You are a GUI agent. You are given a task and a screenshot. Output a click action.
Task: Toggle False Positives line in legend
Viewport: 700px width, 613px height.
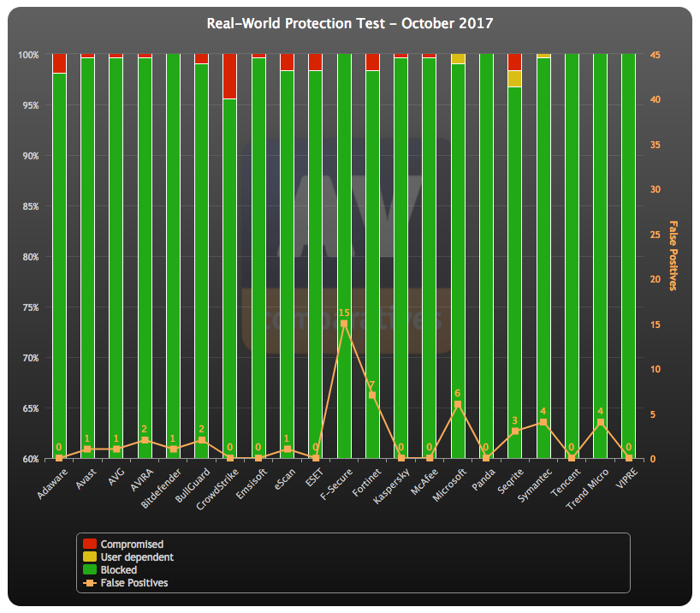[x=133, y=582]
